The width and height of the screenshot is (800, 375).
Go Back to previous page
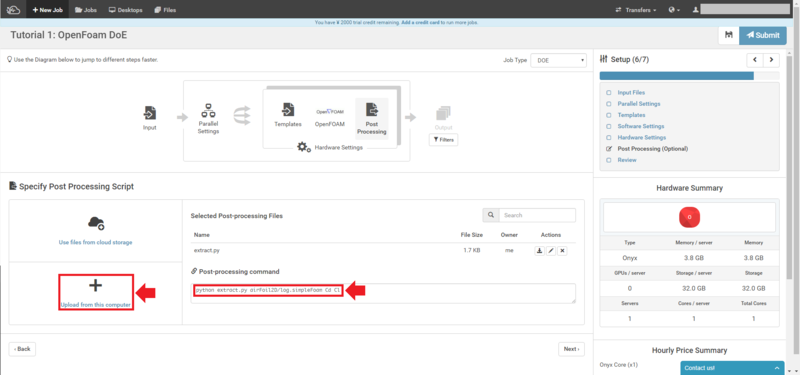tap(22, 349)
